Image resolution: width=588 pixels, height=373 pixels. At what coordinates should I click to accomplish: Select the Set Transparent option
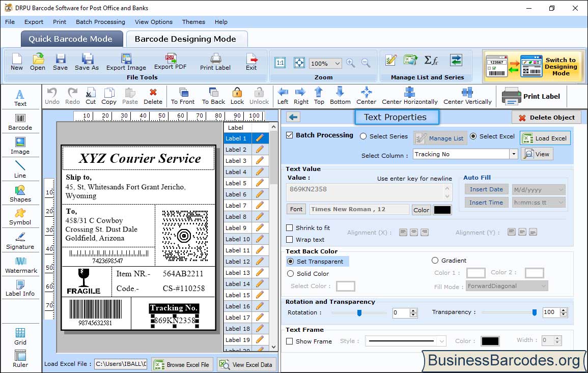290,261
